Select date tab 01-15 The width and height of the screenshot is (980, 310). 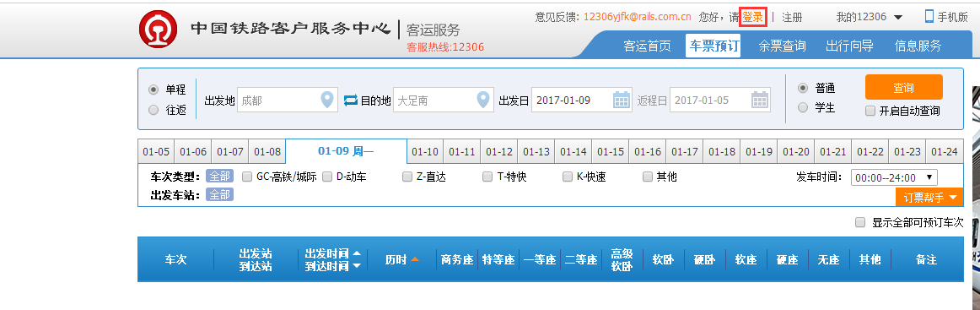(x=611, y=151)
